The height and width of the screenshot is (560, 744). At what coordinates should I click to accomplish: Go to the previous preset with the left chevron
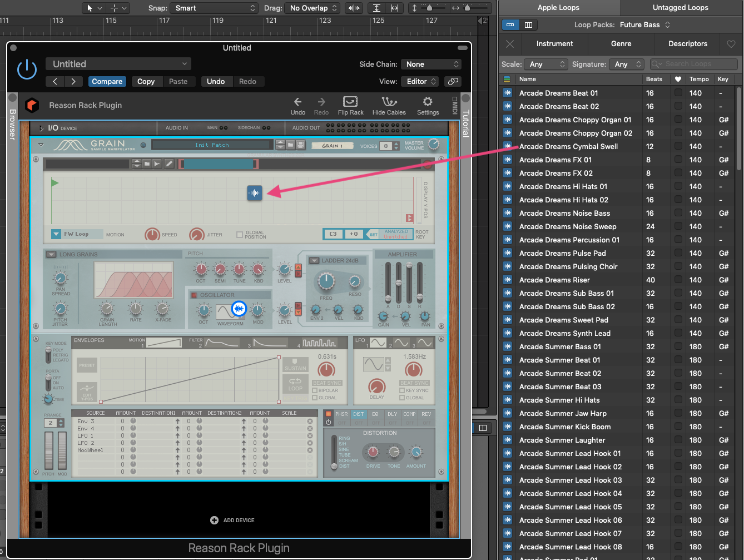point(55,81)
